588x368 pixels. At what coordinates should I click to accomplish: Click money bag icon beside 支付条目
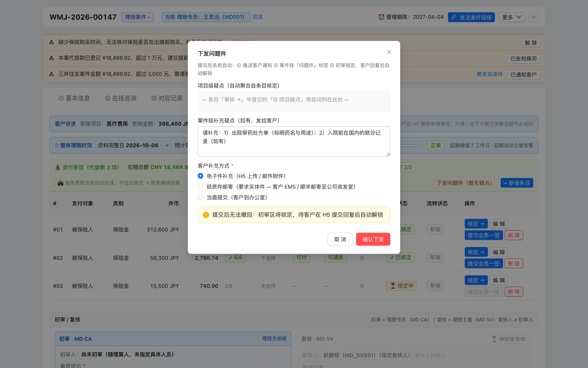58,167
